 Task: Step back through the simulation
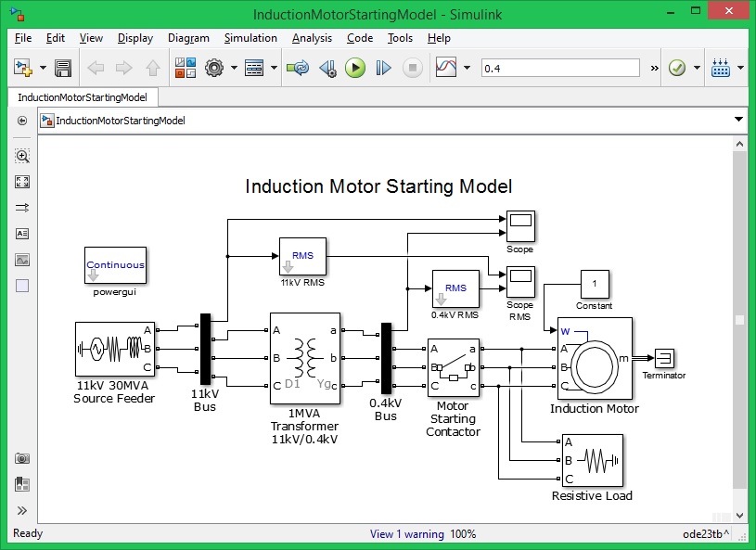[x=329, y=67]
